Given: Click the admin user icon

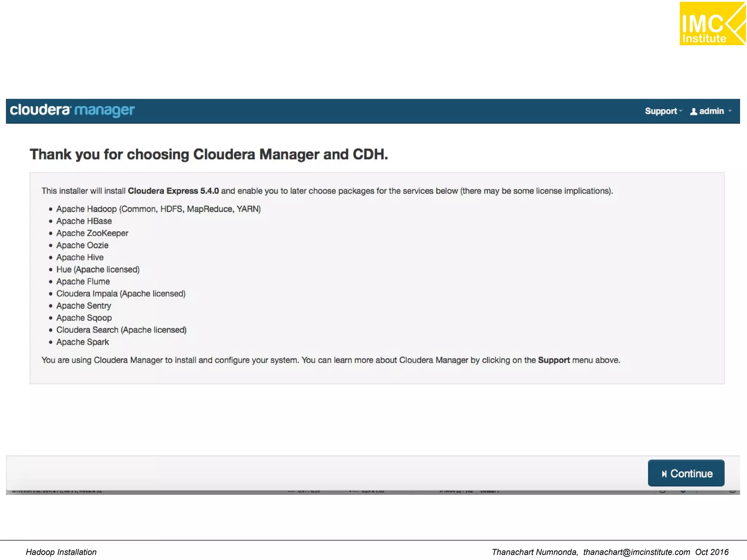Looking at the screenshot, I should [693, 112].
